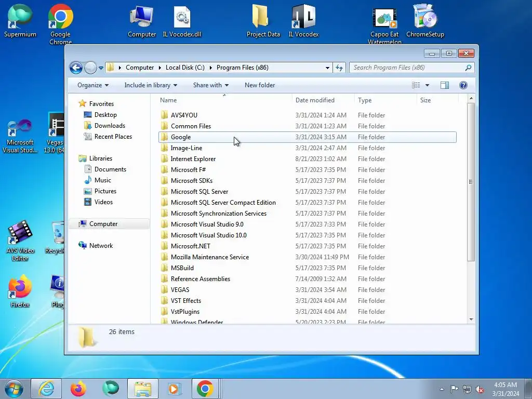Viewport: 532px width, 399px height.
Task: Click the Computer breadcrumb segment
Action: pyautogui.click(x=140, y=68)
